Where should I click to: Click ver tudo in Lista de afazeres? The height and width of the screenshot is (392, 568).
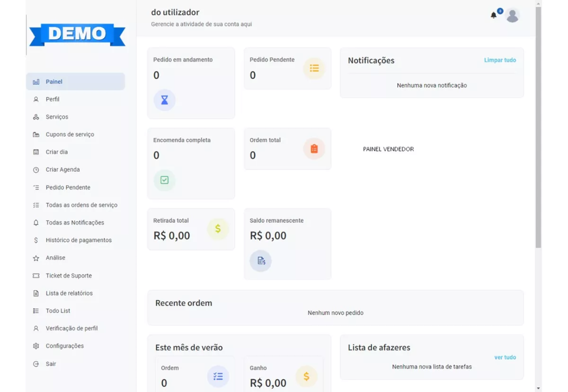pos(505,357)
